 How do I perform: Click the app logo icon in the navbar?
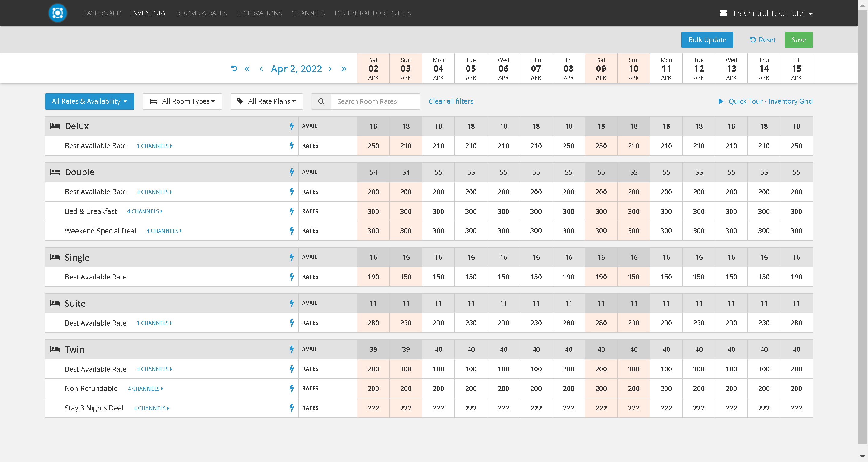point(58,13)
